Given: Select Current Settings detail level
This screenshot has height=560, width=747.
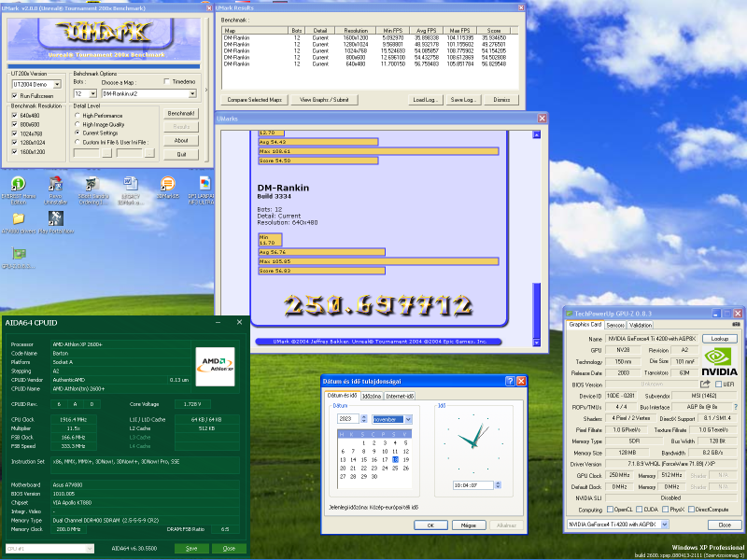Looking at the screenshot, I should [78, 133].
